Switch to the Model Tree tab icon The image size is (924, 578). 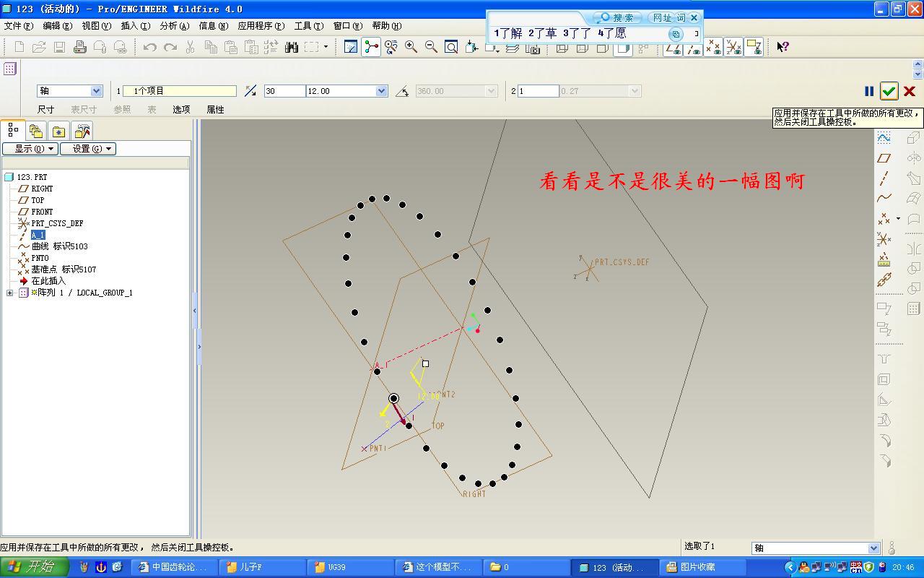click(13, 130)
